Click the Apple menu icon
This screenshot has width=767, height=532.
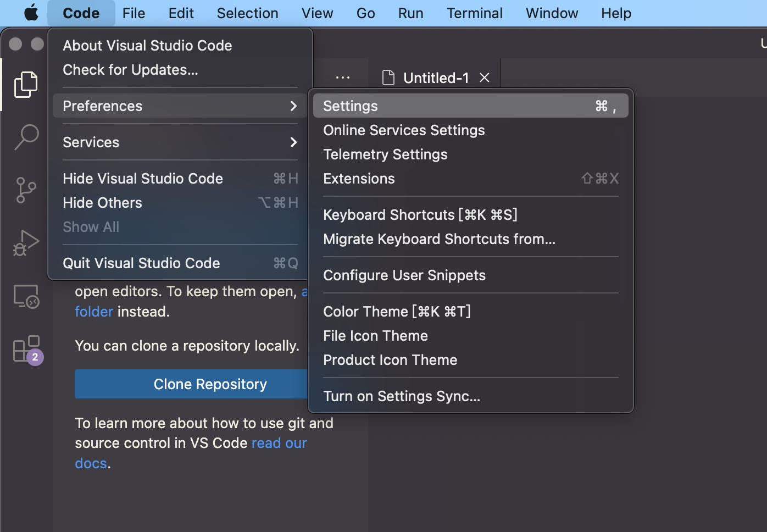coord(31,13)
